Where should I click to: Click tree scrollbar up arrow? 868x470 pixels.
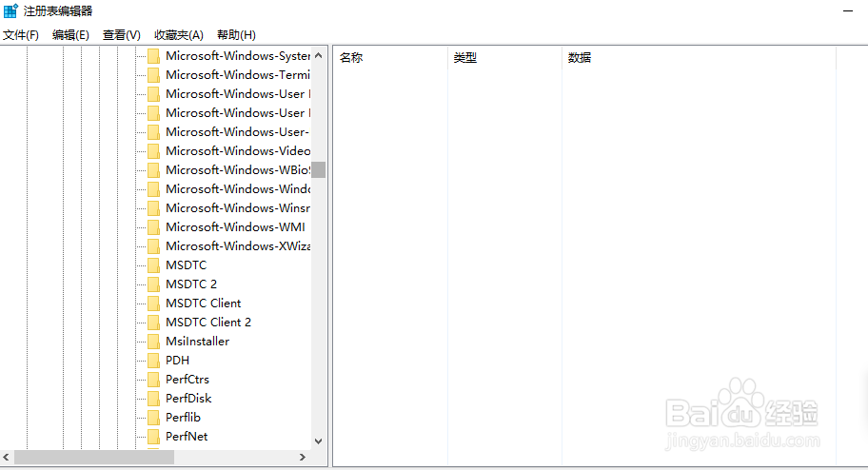coord(318,55)
